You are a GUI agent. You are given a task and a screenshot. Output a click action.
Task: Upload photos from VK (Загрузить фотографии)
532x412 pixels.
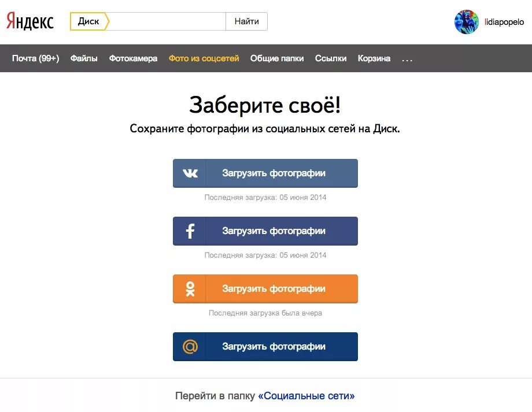(x=265, y=173)
